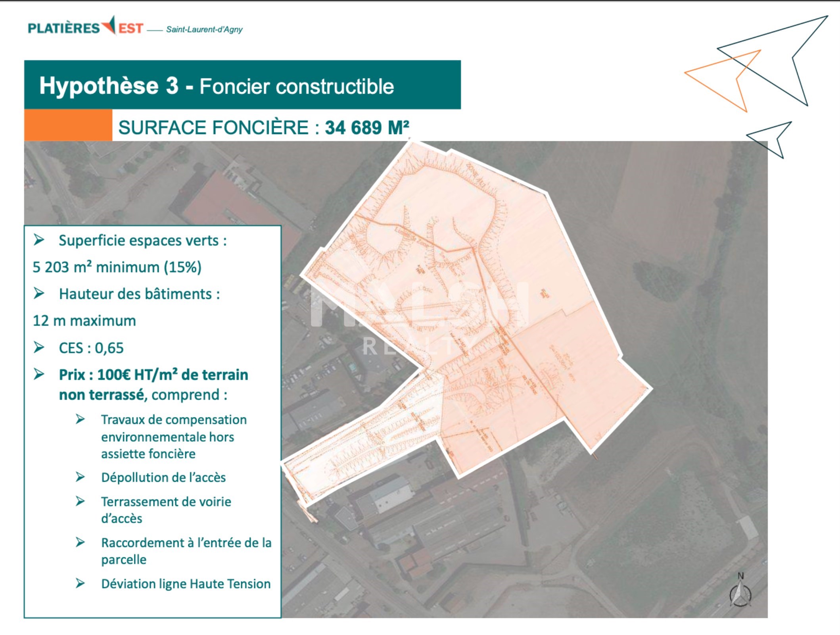Click the SURFACE FONCIÈRE 34 689 M² heading

[x=263, y=128]
